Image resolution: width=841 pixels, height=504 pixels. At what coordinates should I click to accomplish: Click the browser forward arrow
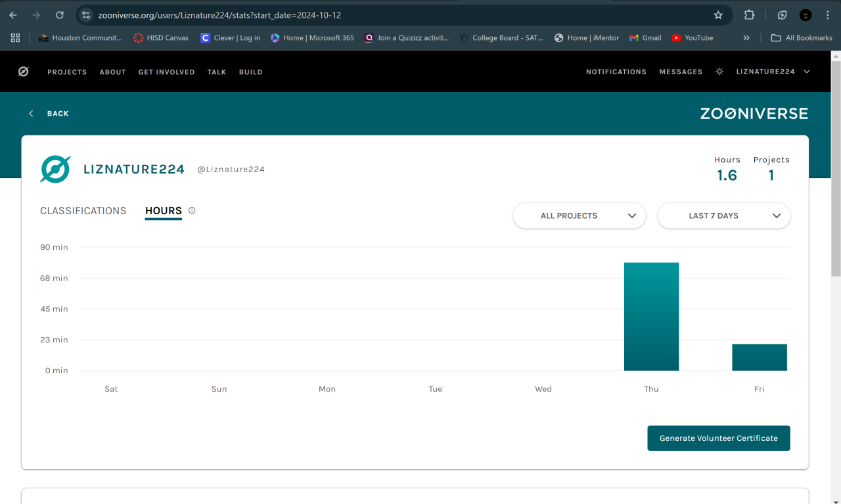click(36, 15)
